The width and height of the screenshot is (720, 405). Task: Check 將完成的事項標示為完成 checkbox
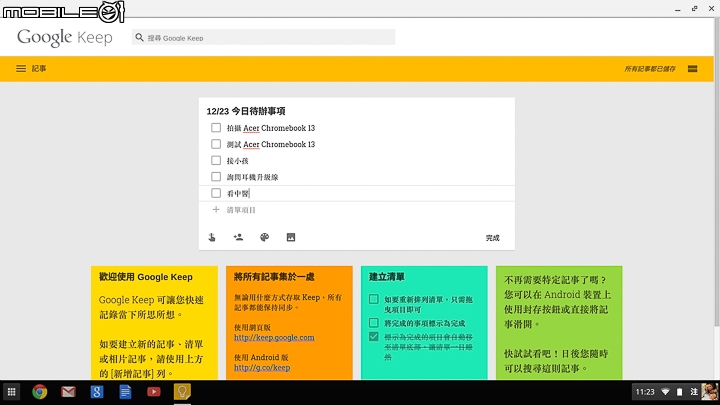[x=374, y=323]
